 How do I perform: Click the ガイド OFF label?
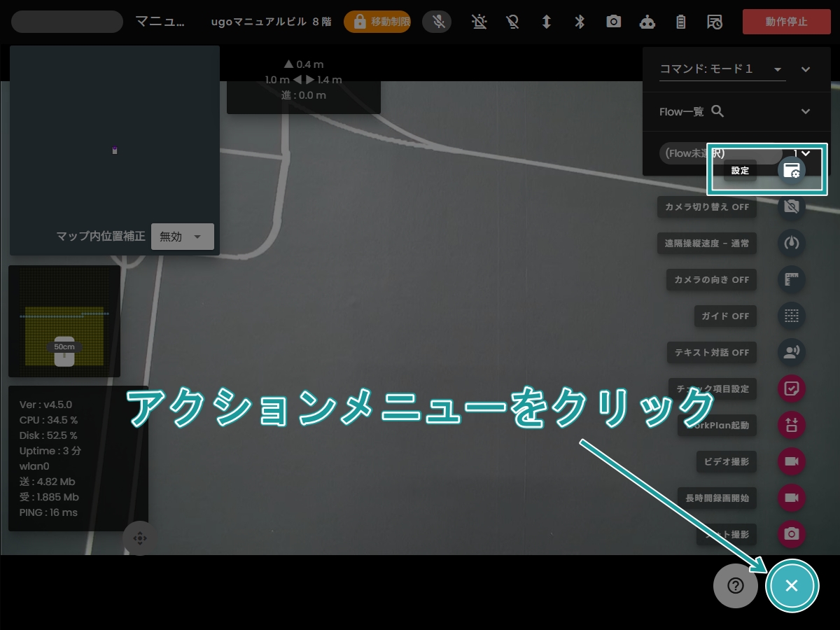[725, 316]
